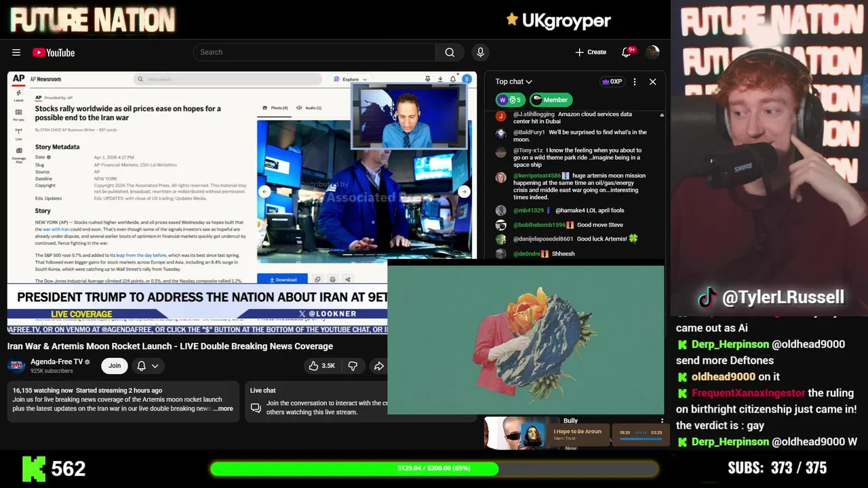
Task: Close the live chat panel
Action: (652, 81)
